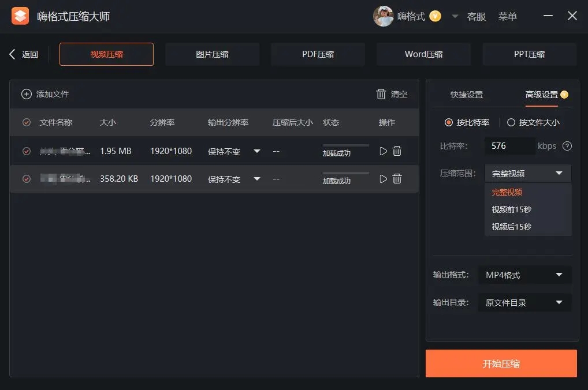The image size is (588, 390).
Task: Click the 开始压缩 button
Action: coord(501,363)
